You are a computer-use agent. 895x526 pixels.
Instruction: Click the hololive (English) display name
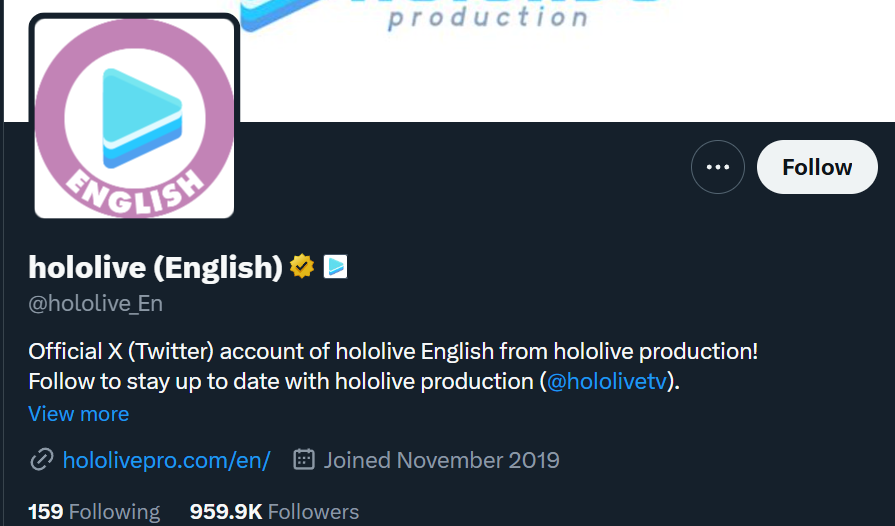[x=156, y=267]
